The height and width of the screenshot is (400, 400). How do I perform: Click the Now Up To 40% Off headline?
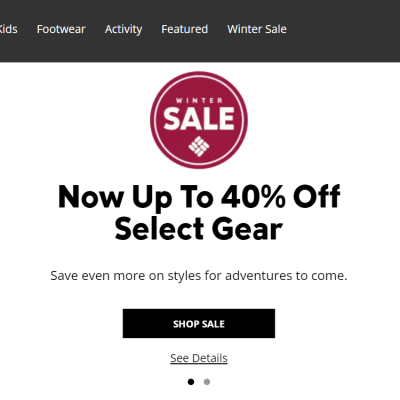tap(199, 197)
